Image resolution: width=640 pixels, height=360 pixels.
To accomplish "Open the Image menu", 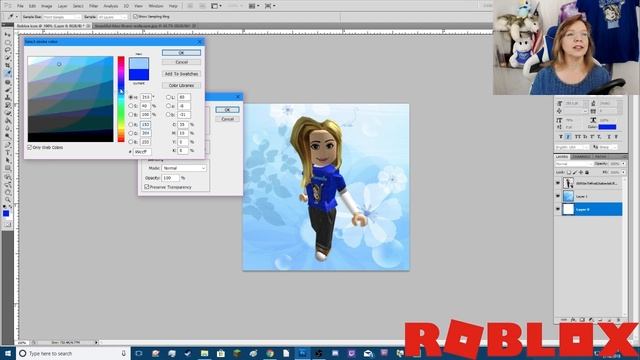I will pyautogui.click(x=47, y=6).
